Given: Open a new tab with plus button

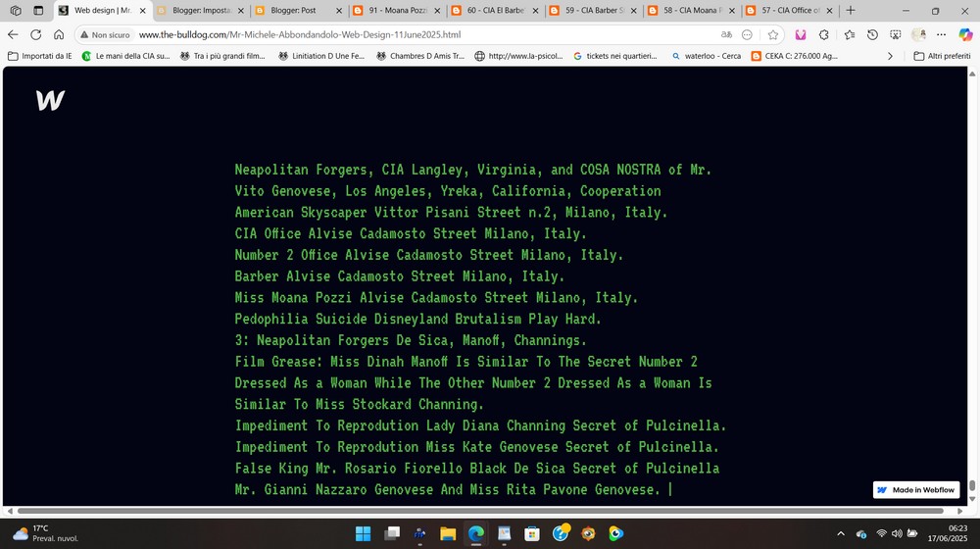Looking at the screenshot, I should tap(851, 11).
